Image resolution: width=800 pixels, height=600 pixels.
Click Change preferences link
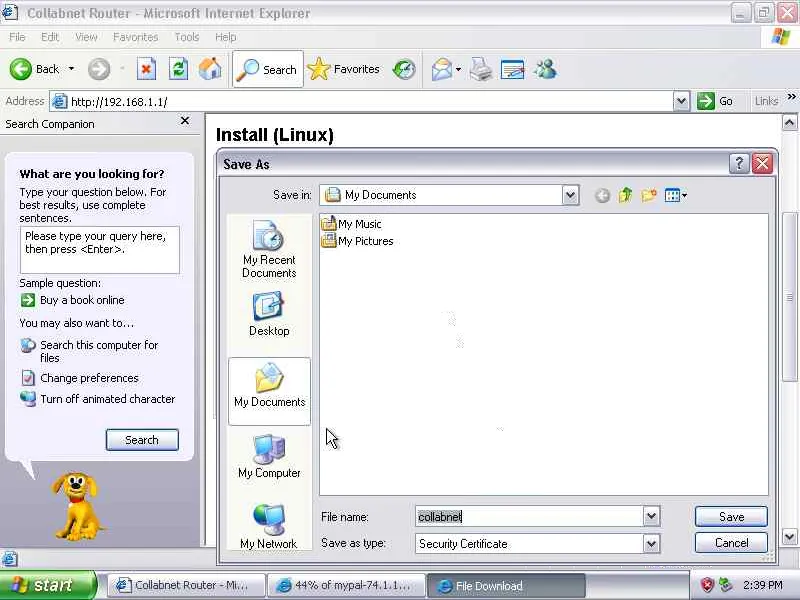coord(89,378)
